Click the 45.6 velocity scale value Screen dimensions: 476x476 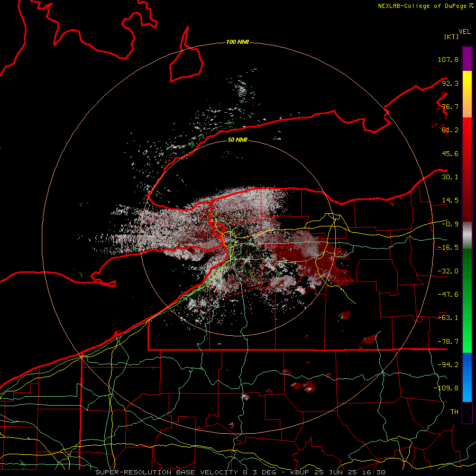pos(450,153)
